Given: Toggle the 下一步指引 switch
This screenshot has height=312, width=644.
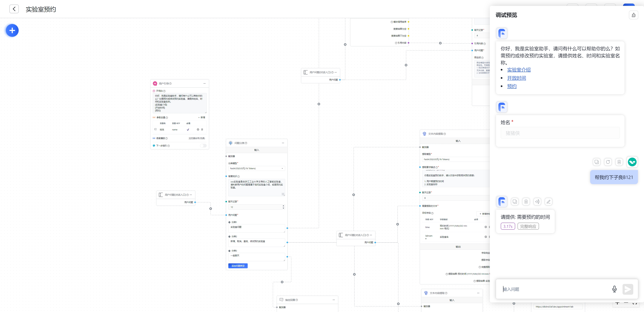Looking at the screenshot, I should pos(203,146).
